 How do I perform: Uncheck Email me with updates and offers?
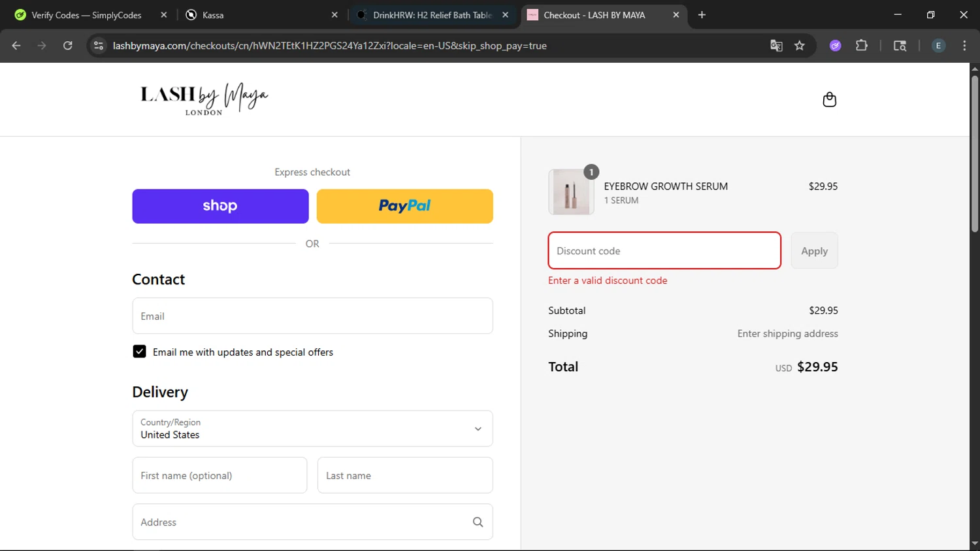(139, 352)
